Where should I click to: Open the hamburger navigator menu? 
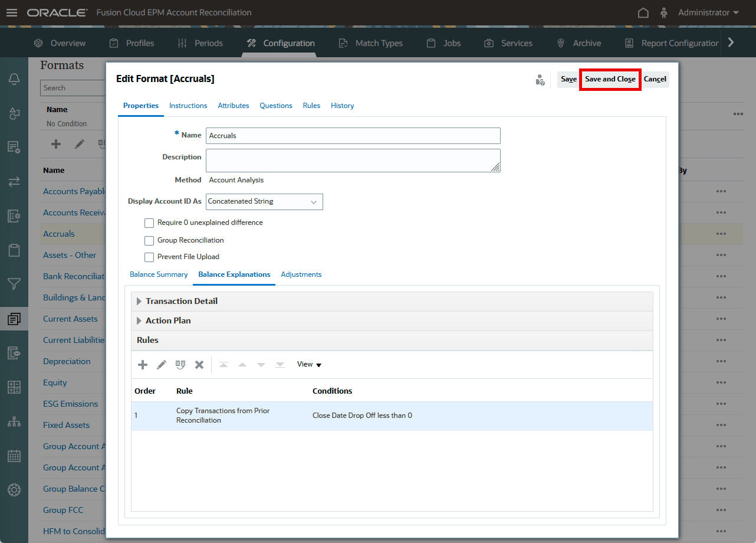[x=12, y=12]
